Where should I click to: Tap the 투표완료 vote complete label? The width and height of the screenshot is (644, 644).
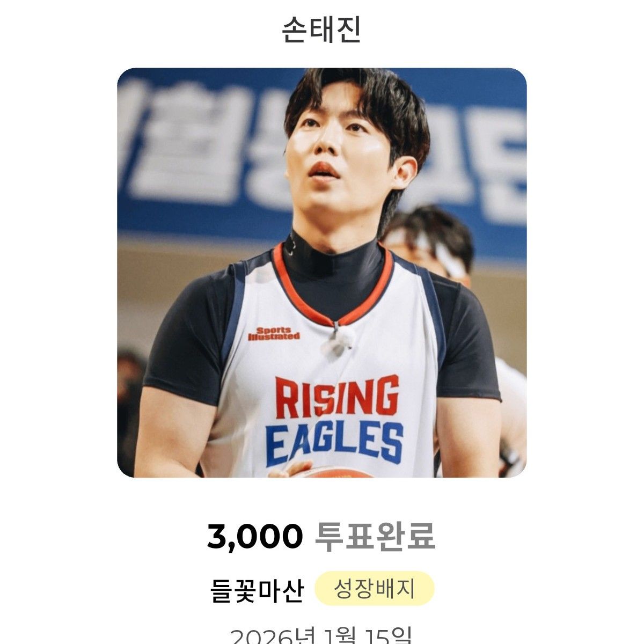click(x=375, y=536)
